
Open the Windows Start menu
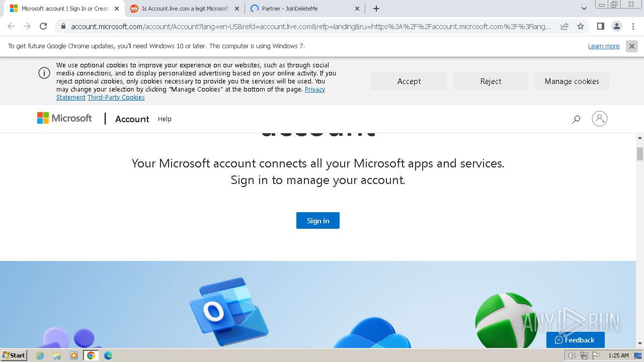coord(14,355)
